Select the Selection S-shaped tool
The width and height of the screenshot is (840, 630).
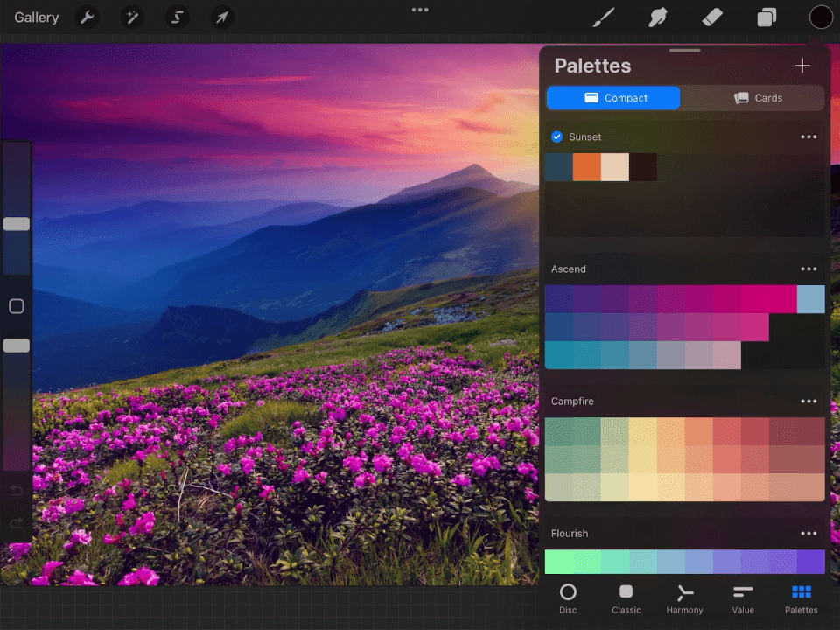pyautogui.click(x=177, y=17)
